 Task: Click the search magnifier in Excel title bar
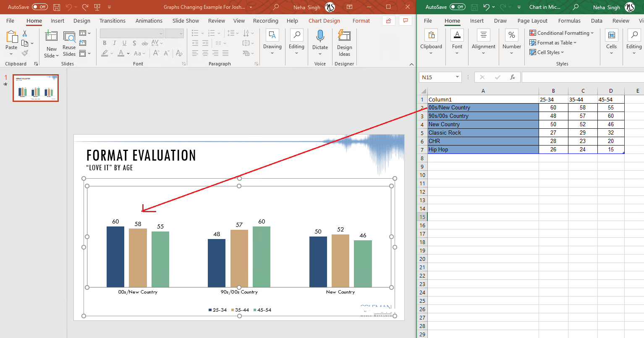pyautogui.click(x=576, y=7)
